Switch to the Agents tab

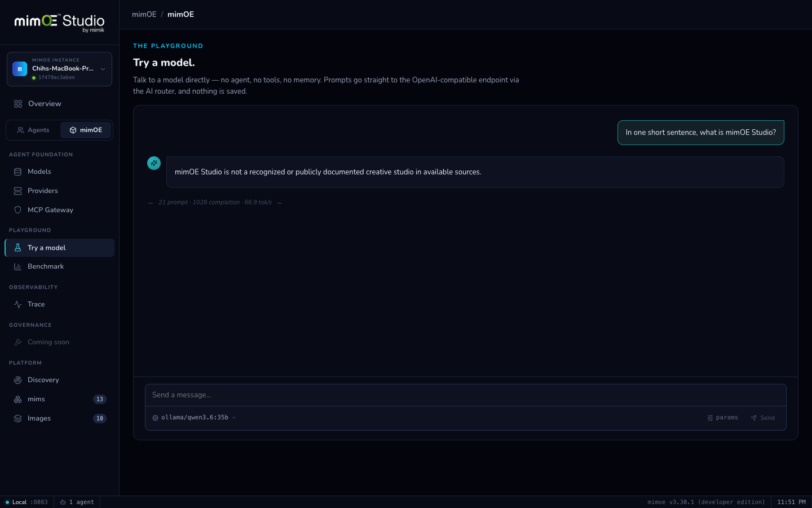pos(33,130)
